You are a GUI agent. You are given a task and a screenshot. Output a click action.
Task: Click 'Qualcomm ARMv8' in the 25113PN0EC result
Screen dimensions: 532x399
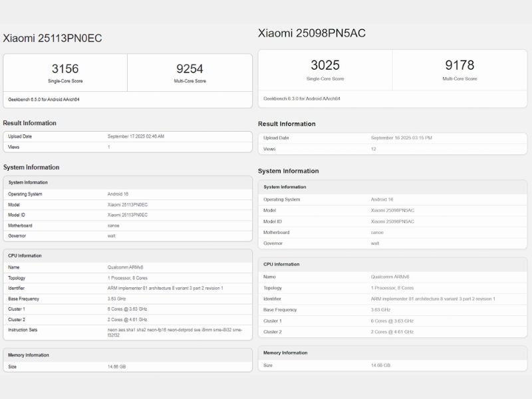pos(125,267)
